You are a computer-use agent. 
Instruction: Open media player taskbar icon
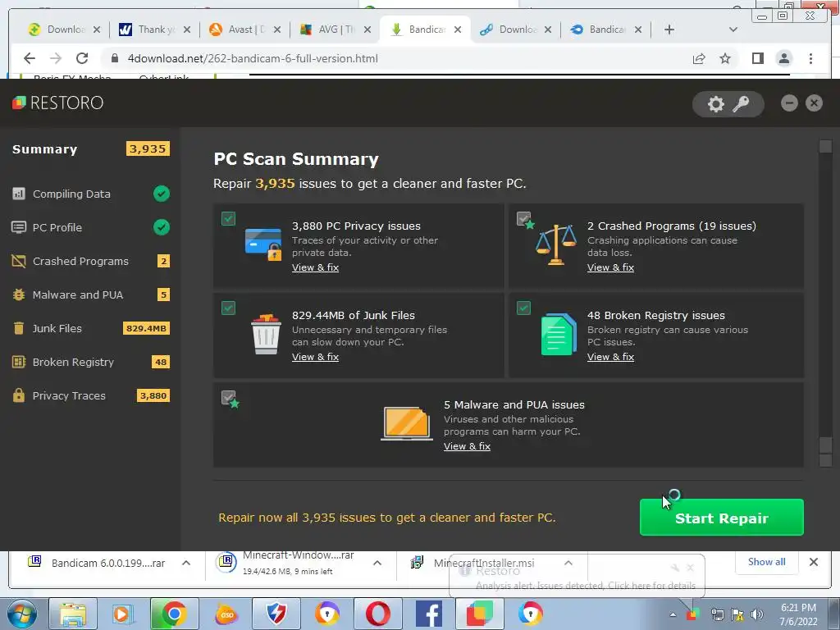tap(123, 614)
